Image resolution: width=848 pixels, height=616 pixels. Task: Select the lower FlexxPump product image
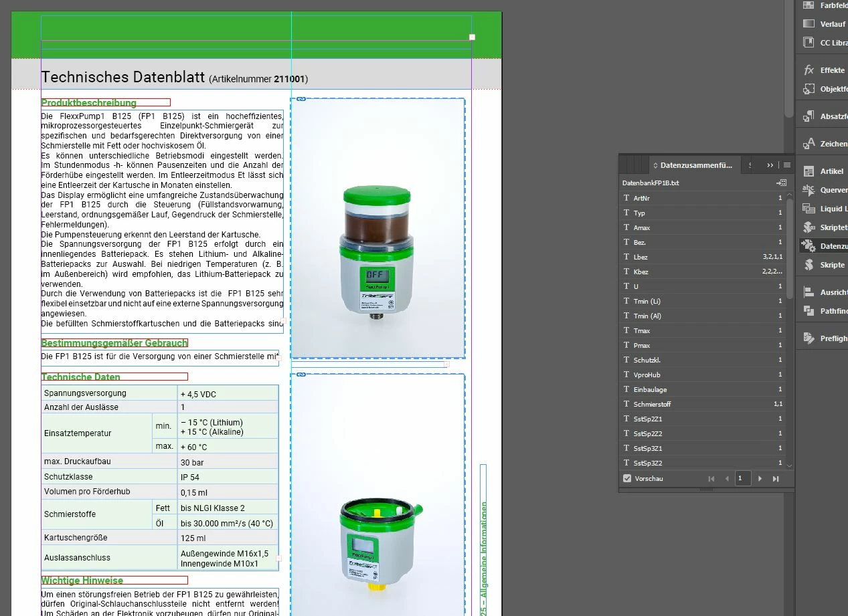377,495
